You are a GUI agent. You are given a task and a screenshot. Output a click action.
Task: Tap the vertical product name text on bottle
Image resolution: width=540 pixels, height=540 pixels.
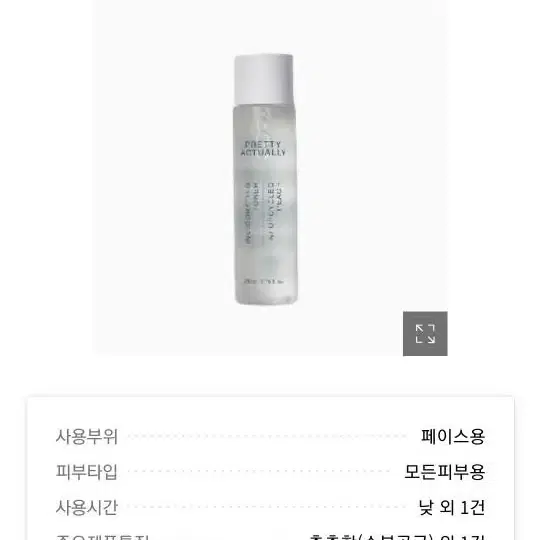(263, 212)
